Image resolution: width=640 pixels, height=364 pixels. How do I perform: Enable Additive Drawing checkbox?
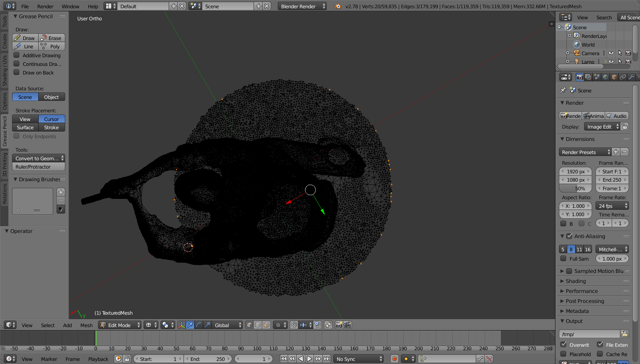(16, 55)
